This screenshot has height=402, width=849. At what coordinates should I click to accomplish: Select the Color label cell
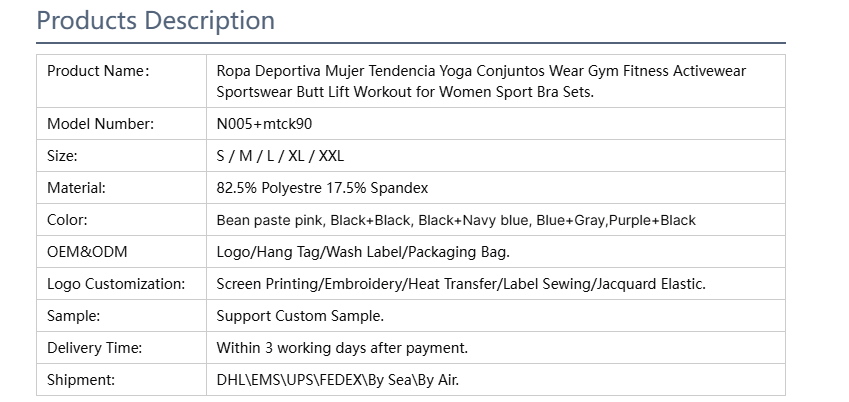coord(121,219)
